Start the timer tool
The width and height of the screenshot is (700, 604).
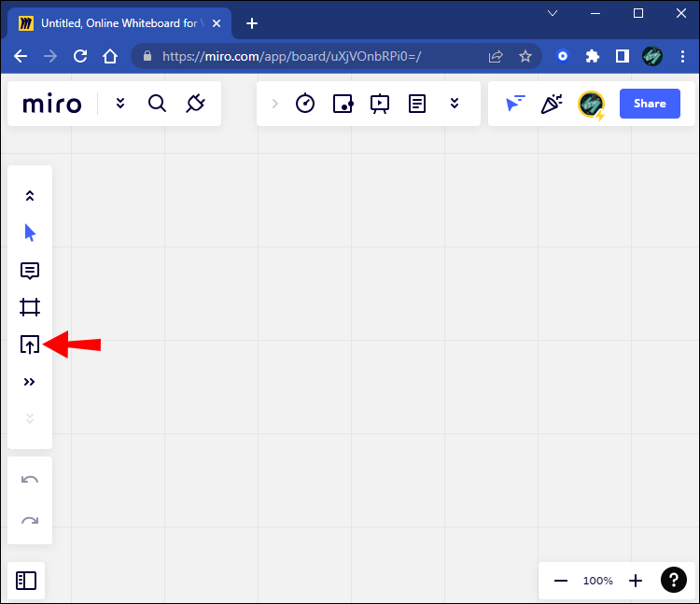point(305,104)
